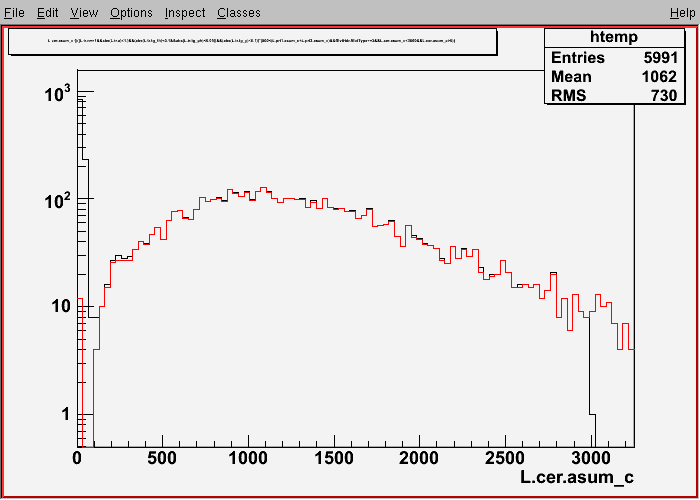Select the black histogram spike near zero

(83, 129)
